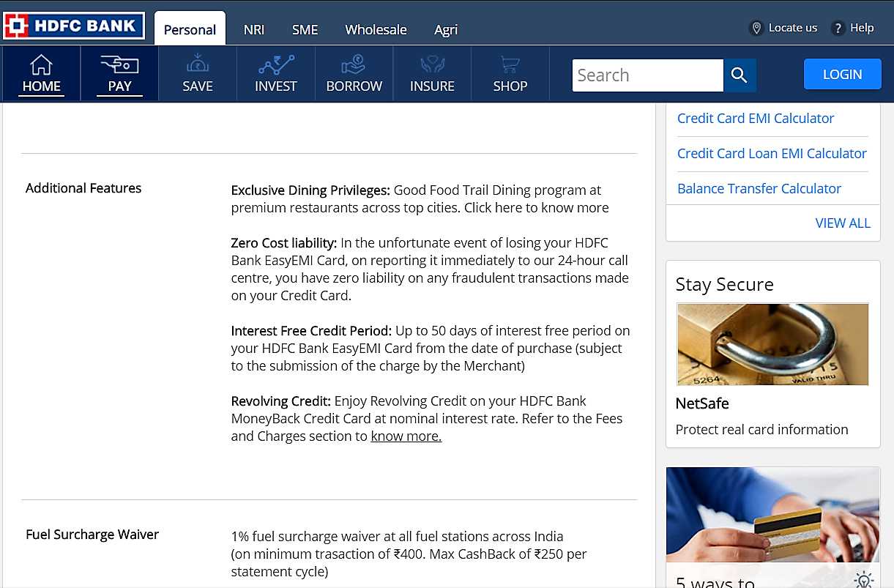
Task: Open the credit card in hand thumbnail
Action: click(x=772, y=515)
